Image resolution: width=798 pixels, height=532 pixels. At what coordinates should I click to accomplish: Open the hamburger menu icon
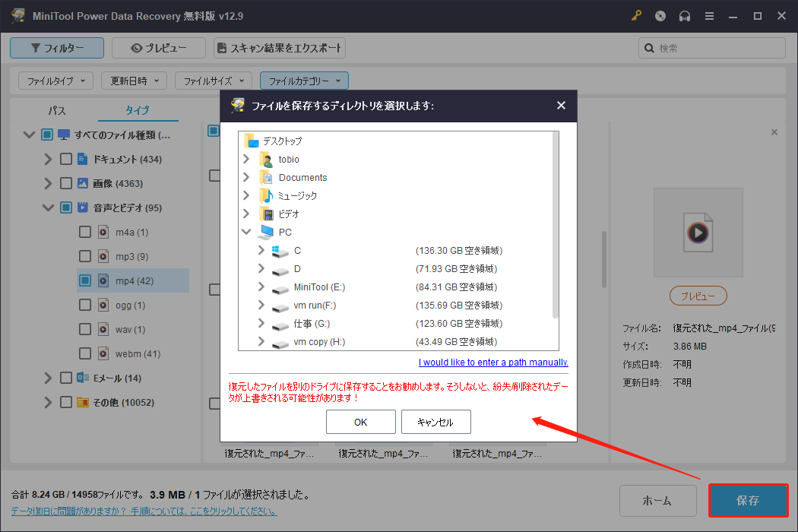[x=709, y=16]
